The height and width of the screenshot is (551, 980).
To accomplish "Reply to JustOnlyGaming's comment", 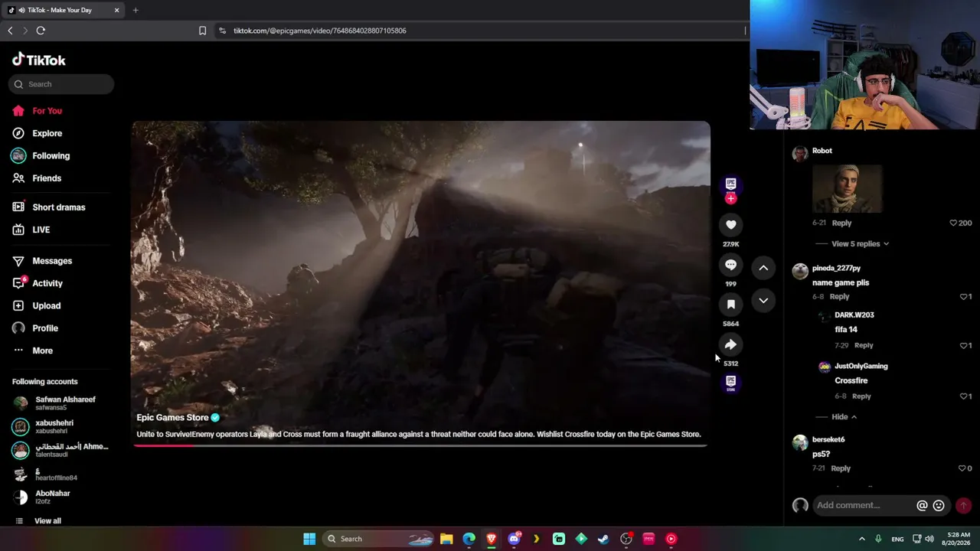I will tap(861, 396).
